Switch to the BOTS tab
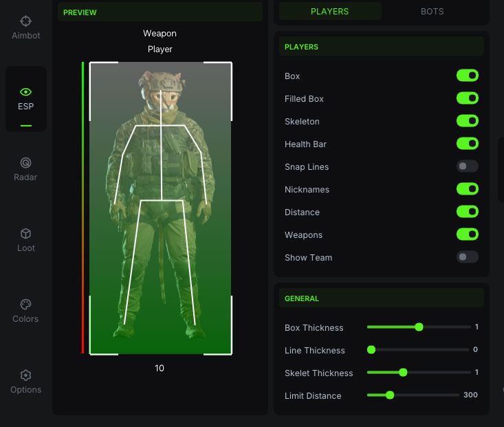 coord(432,11)
